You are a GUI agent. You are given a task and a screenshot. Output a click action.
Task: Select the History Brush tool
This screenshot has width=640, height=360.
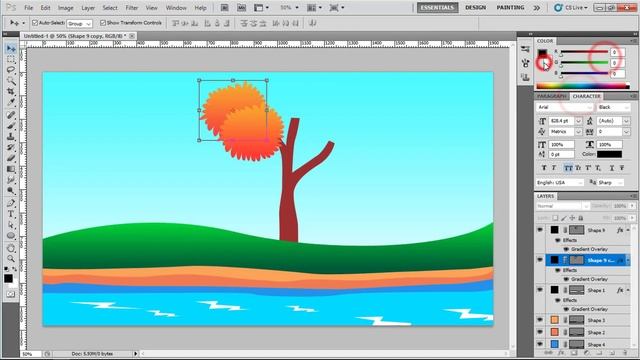[x=11, y=147]
